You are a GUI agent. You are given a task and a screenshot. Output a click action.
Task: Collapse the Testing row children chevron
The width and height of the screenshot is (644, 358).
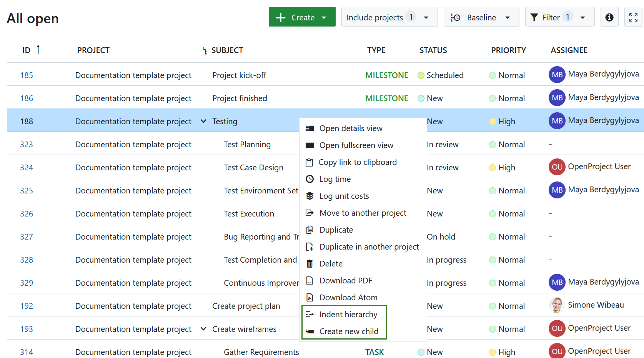click(203, 121)
